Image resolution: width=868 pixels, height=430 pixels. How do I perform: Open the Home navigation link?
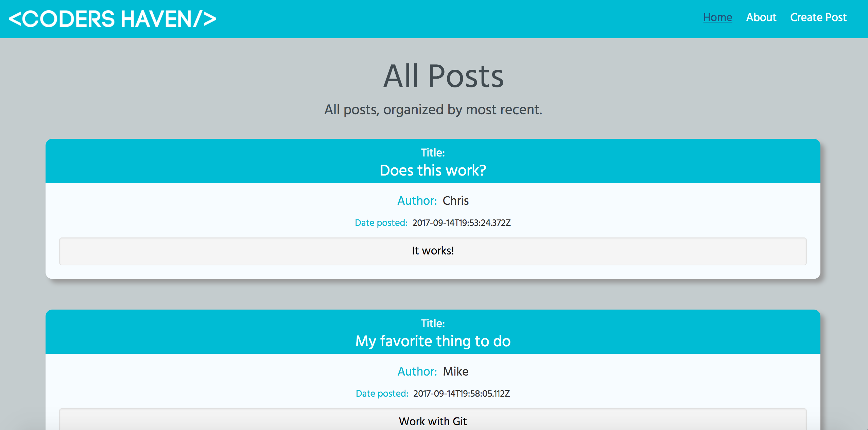[x=717, y=17]
